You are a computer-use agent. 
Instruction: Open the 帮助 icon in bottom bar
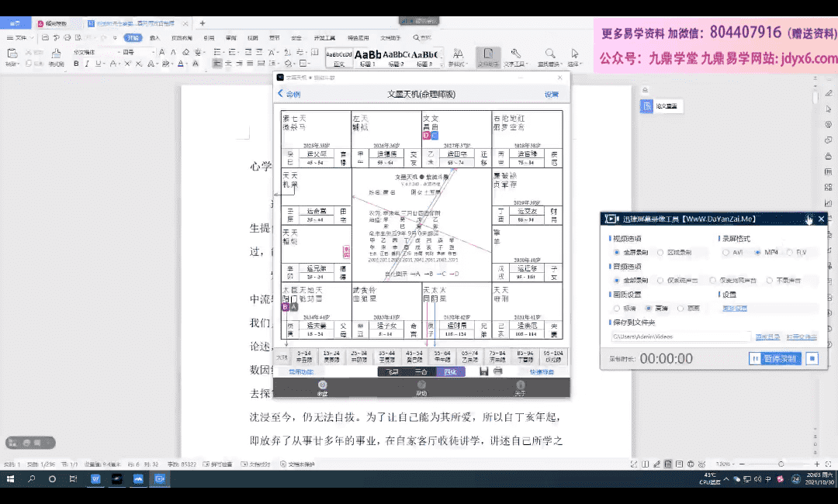click(x=421, y=388)
